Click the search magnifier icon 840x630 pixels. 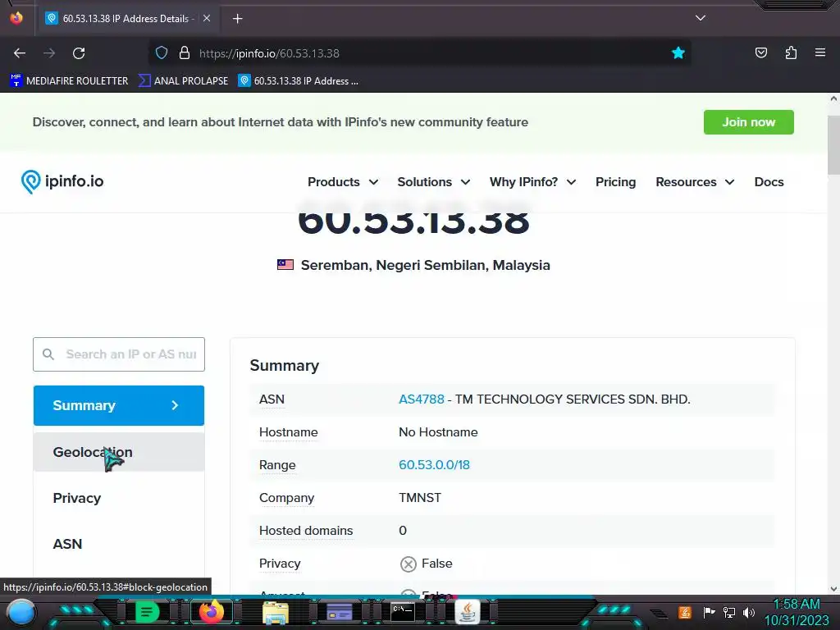click(x=48, y=354)
